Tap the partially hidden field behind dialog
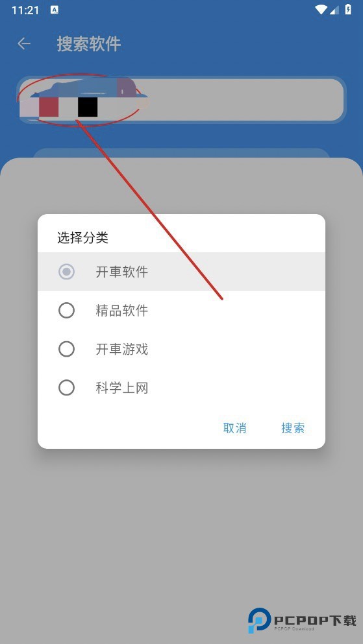 click(181, 153)
